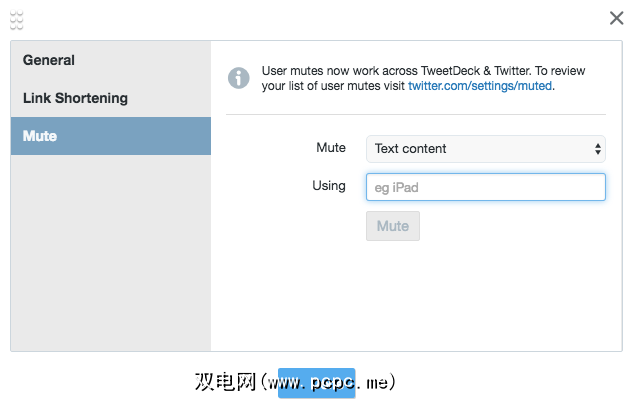
Task: Click the up-down arrows on Mute selector
Action: (598, 149)
